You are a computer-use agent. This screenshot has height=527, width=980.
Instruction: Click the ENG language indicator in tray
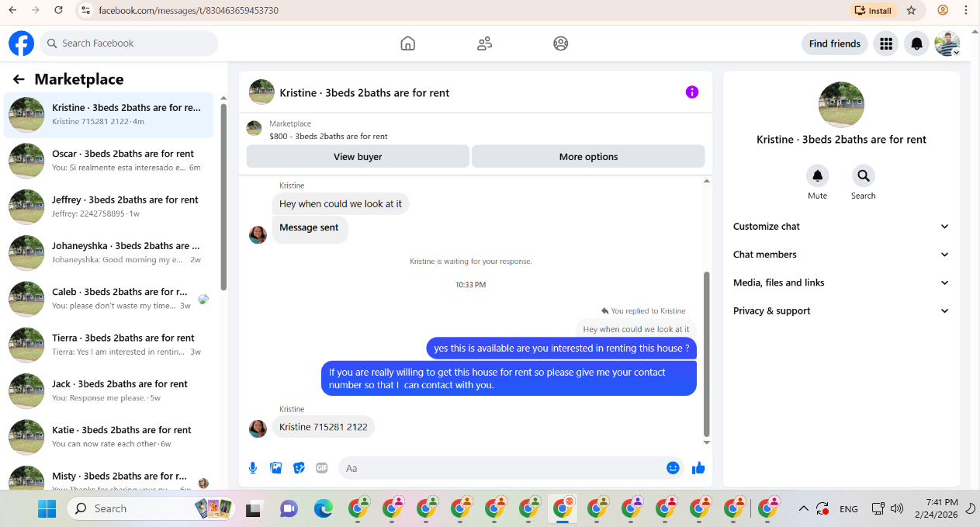[849, 509]
